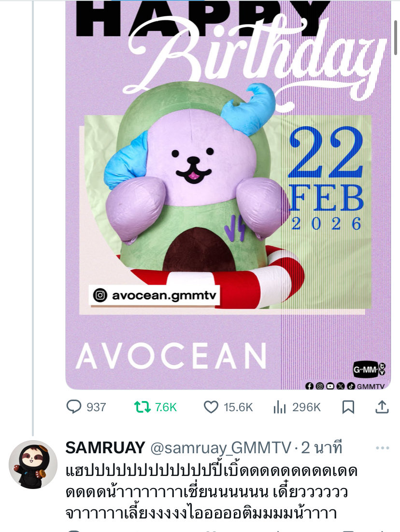The image size is (400, 532).
Task: Bookmark the AVOCEAN birthday tweet
Action: (348, 407)
